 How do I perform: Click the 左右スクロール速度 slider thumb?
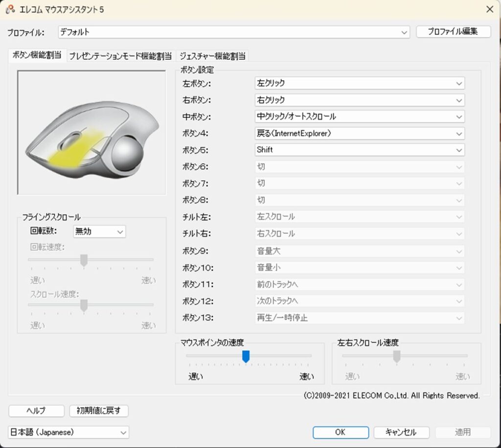click(397, 356)
